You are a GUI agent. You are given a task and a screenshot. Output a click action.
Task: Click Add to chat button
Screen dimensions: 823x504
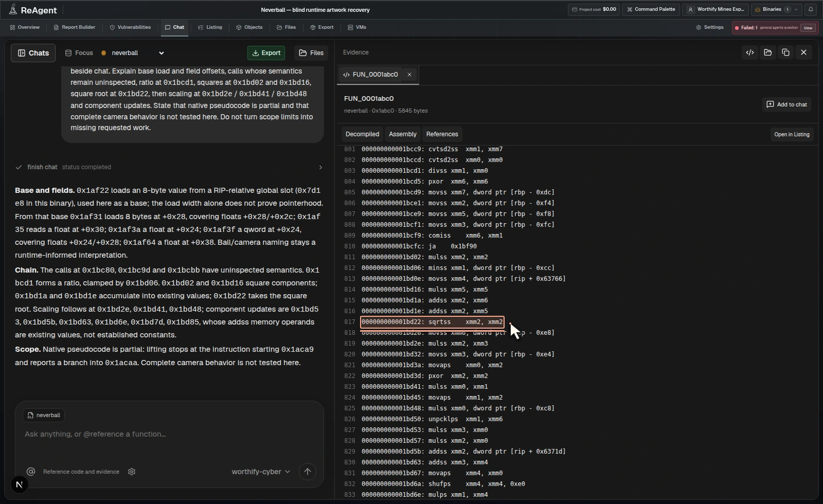point(786,104)
